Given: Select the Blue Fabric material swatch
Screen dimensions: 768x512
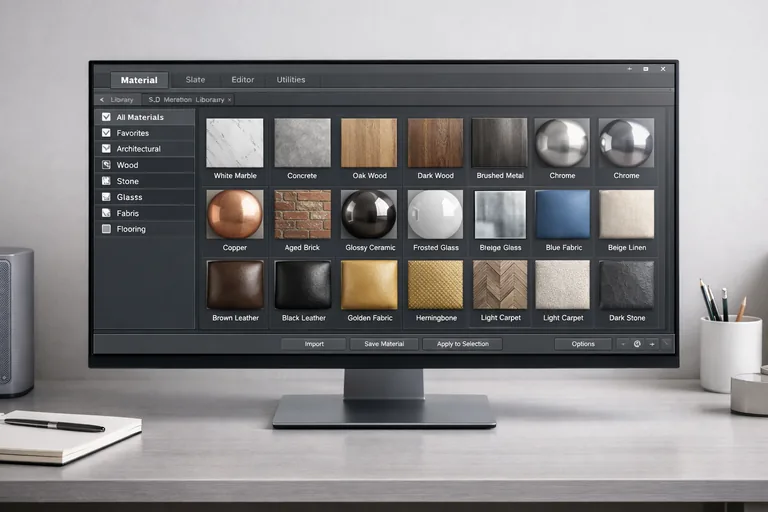Looking at the screenshot, I should 562,214.
